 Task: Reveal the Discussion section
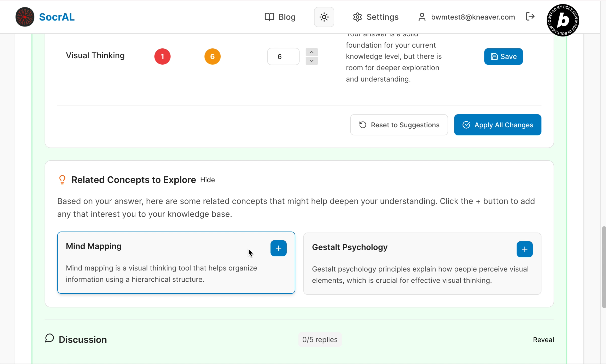(543, 340)
